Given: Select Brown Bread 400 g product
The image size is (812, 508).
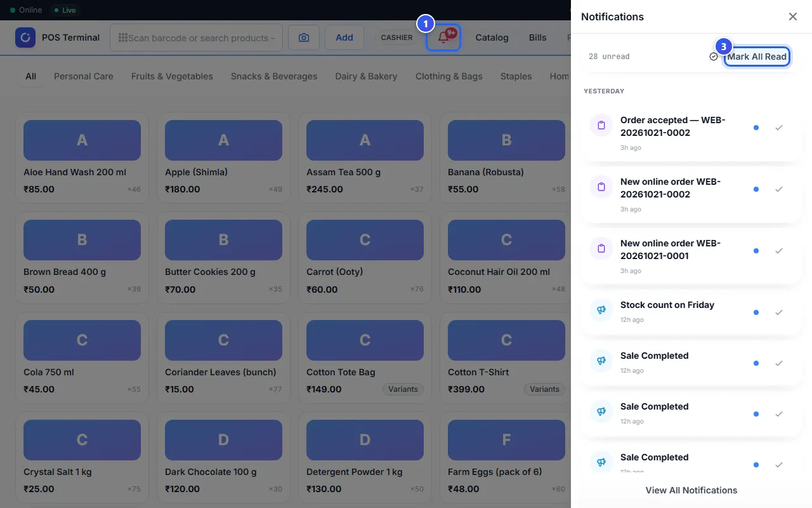Looking at the screenshot, I should (82, 258).
